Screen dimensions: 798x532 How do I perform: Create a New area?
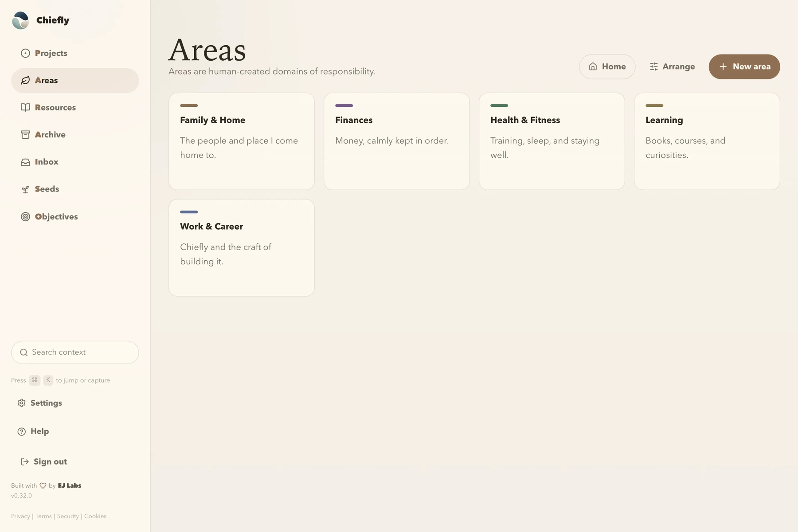(x=744, y=66)
